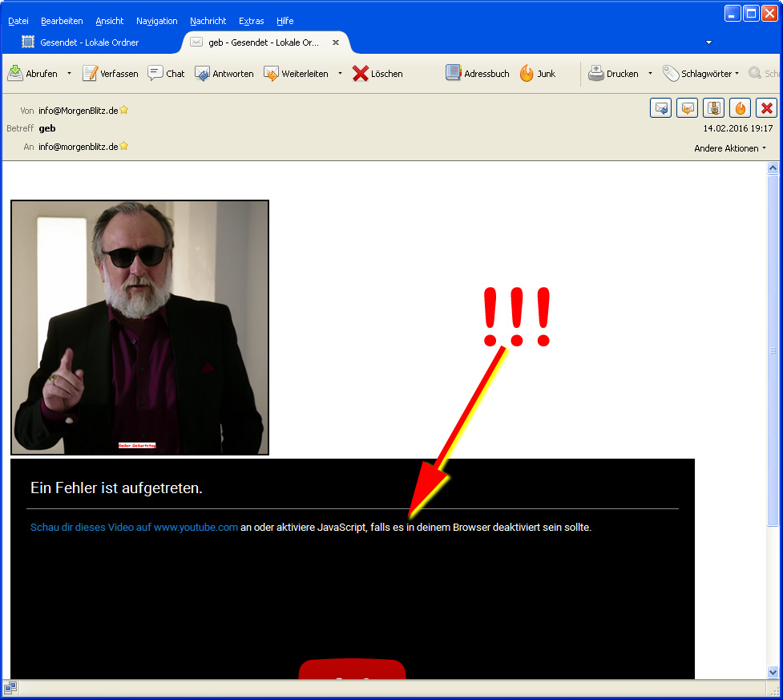
Task: Click the Abrufen (get mail) icon
Action: 15,74
